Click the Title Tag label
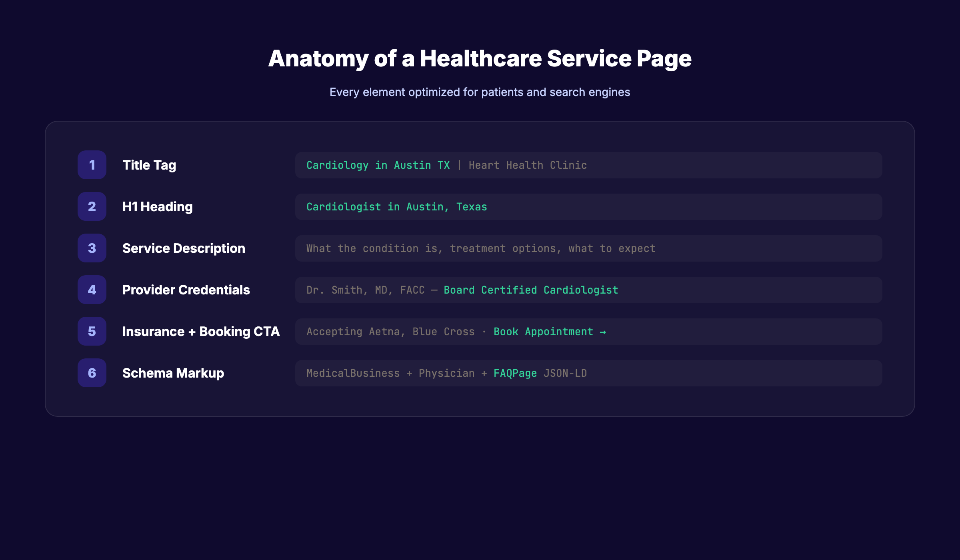Viewport: 960px width, 560px height. coord(149,165)
